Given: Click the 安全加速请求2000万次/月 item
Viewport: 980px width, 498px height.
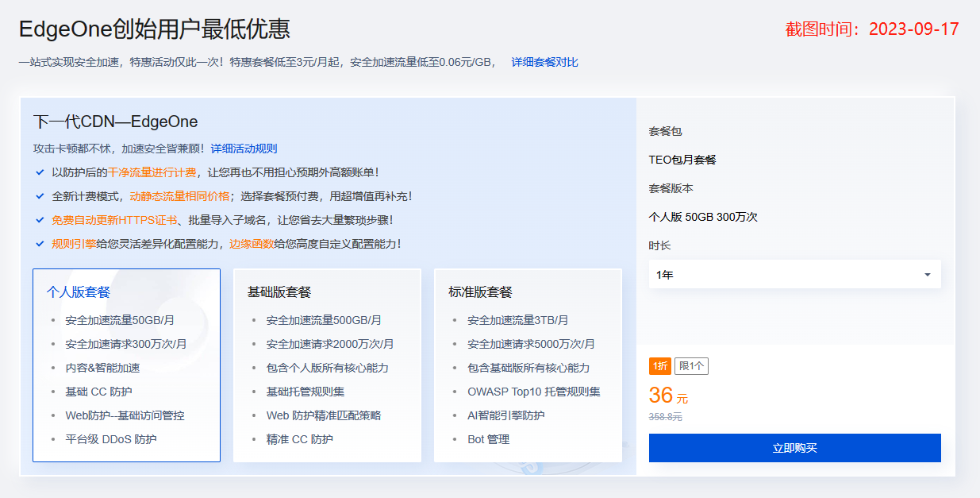Looking at the screenshot, I should pyautogui.click(x=330, y=344).
